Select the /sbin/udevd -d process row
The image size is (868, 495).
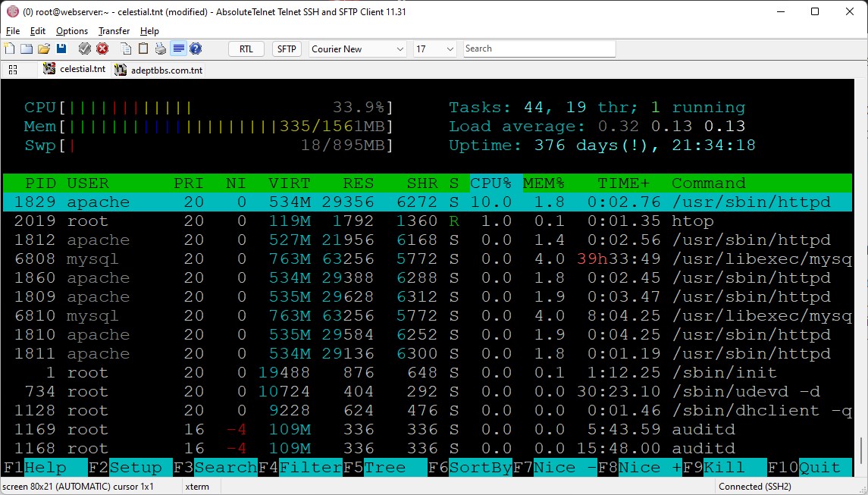(428, 391)
